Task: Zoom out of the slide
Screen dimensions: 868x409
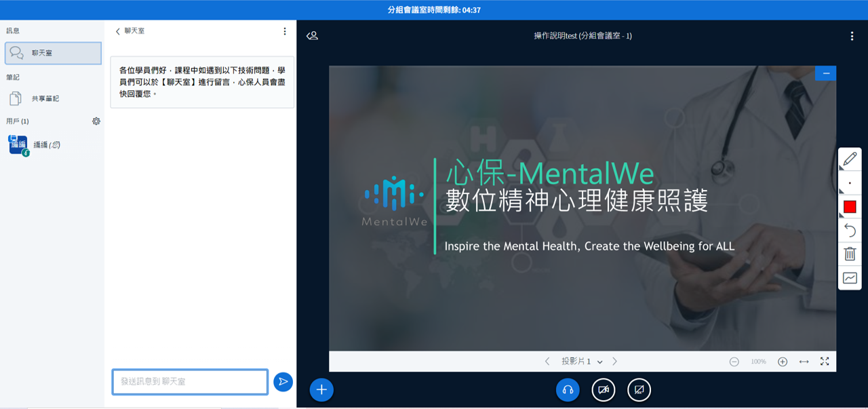Action: coord(734,362)
